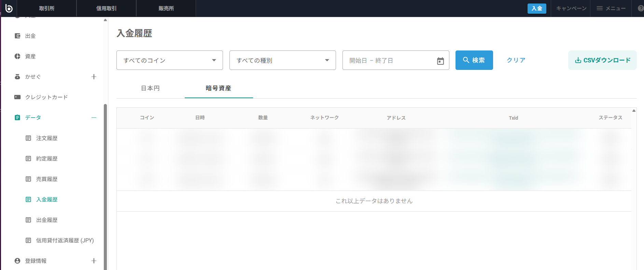
Task: Open 信用取引 in top navigation
Action: click(107, 8)
